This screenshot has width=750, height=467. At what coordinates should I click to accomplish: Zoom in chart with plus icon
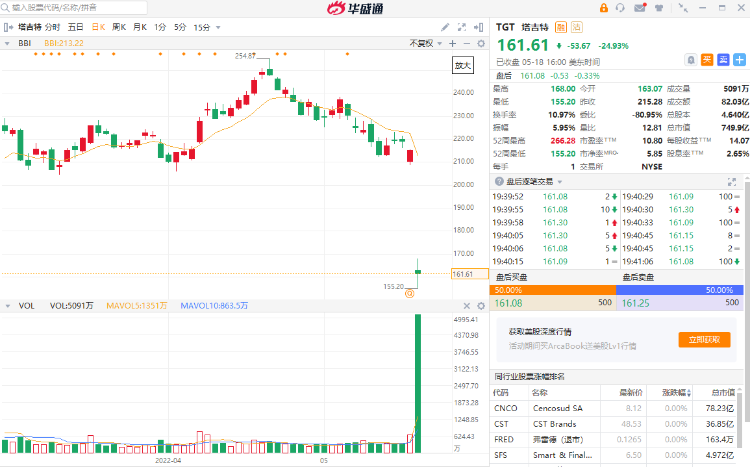point(452,43)
